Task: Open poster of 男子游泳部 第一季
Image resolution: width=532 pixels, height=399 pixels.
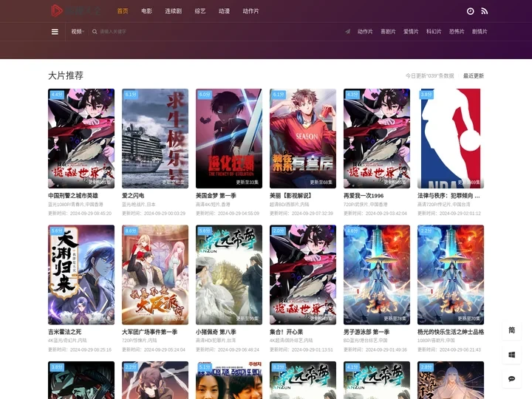Action: [x=377, y=275]
